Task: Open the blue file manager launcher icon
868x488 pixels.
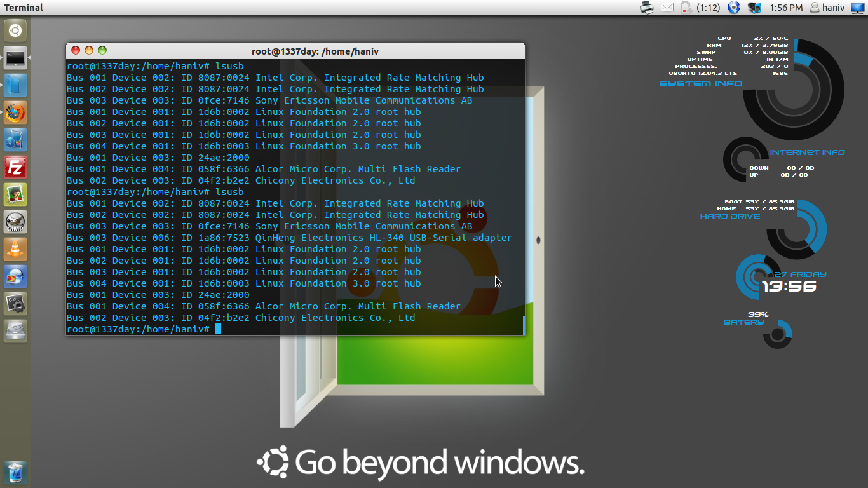Action: pyautogui.click(x=15, y=85)
